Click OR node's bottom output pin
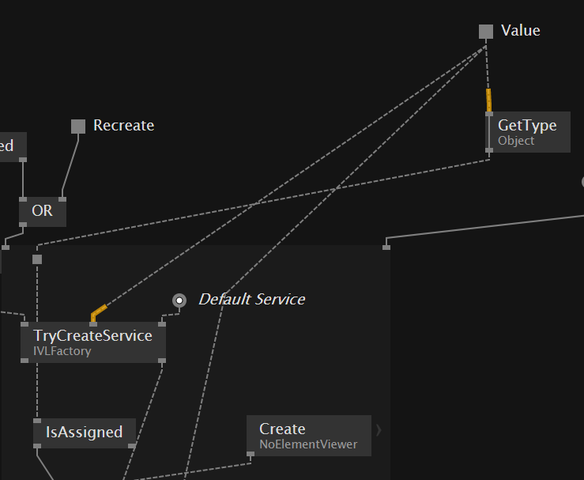 pyautogui.click(x=23, y=225)
